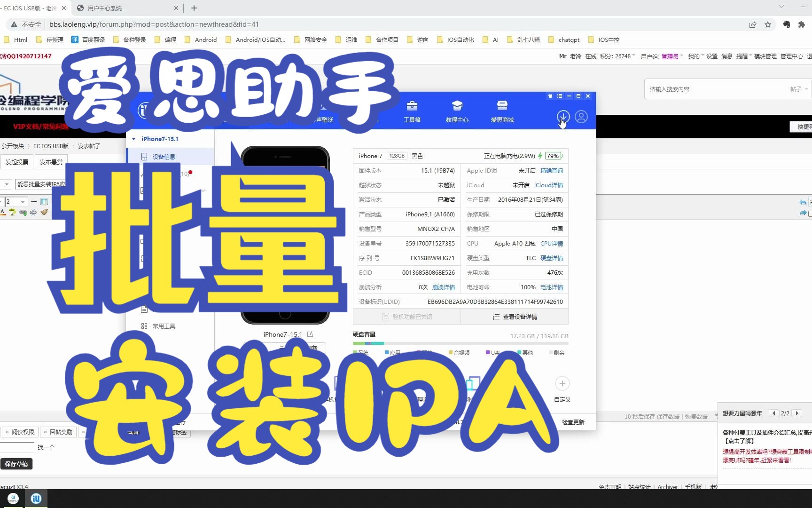Click the 常用工具 grid icon in the sidebar

point(144,326)
